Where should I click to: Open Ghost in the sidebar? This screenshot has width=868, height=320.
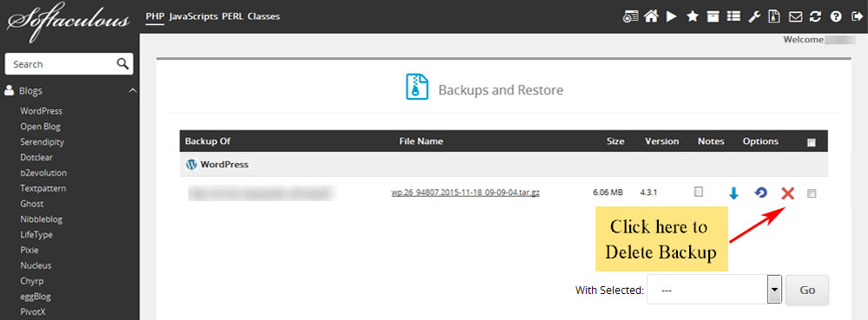click(31, 204)
